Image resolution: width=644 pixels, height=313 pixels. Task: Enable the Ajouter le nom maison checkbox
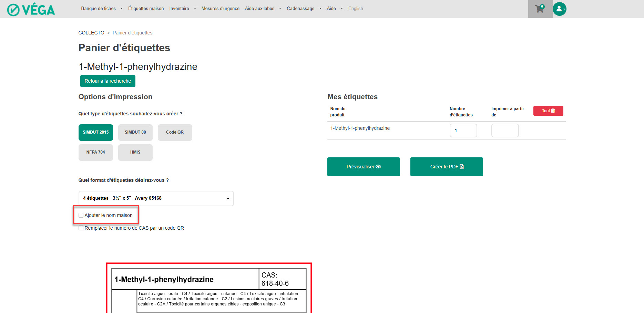point(81,215)
